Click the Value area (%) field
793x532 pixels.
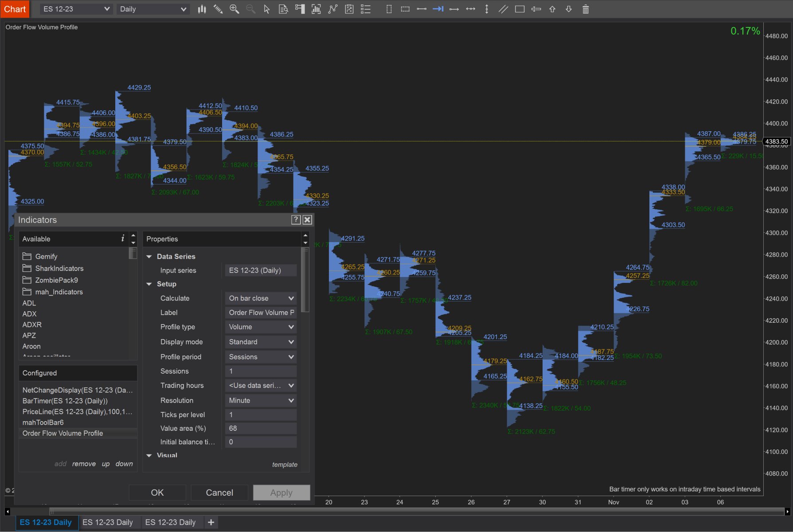click(x=261, y=429)
